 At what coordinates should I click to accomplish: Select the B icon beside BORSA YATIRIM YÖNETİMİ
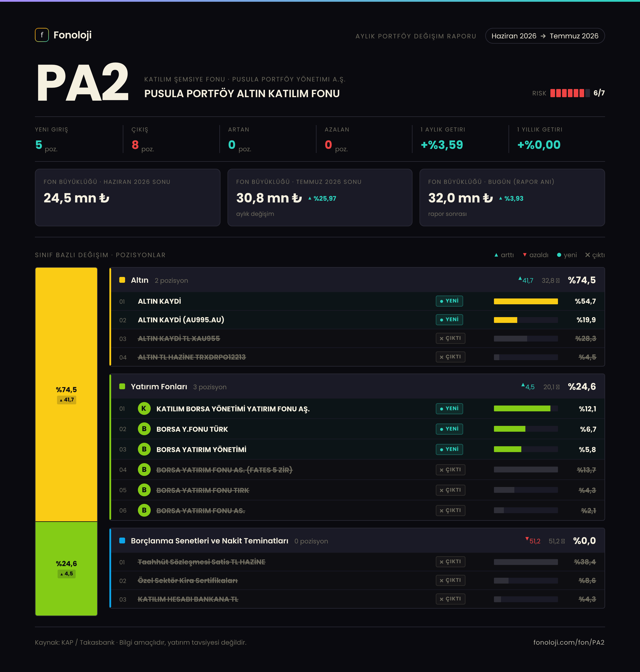click(144, 449)
